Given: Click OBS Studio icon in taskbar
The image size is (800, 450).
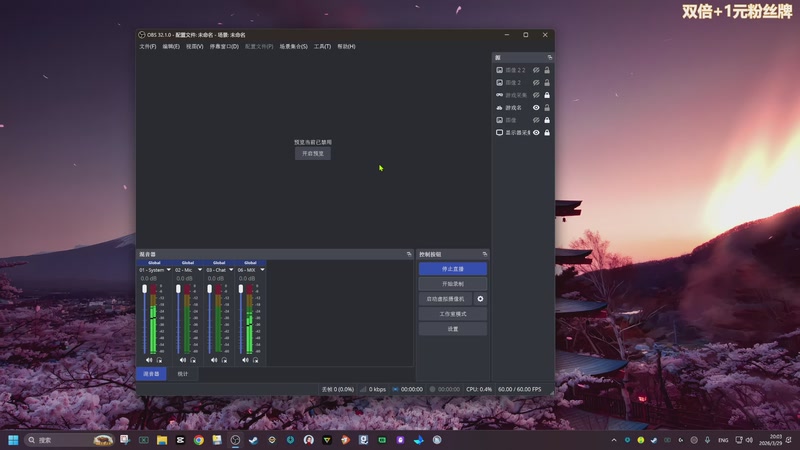Looking at the screenshot, I should [x=235, y=440].
